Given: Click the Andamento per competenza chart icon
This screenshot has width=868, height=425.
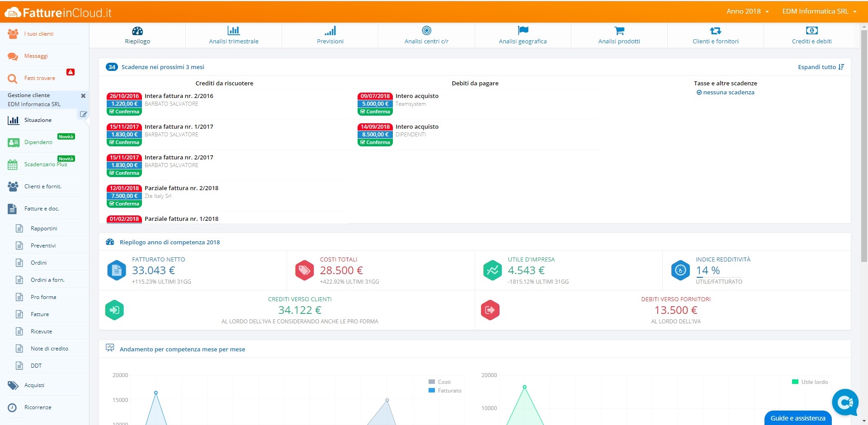Looking at the screenshot, I should 110,348.
